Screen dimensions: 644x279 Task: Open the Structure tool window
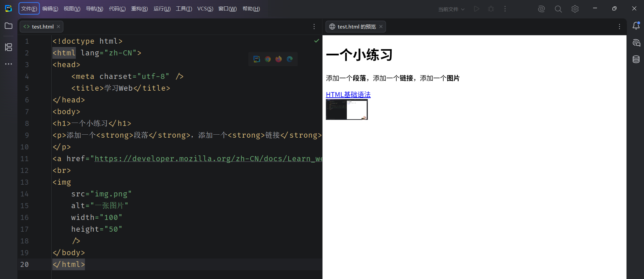point(9,47)
